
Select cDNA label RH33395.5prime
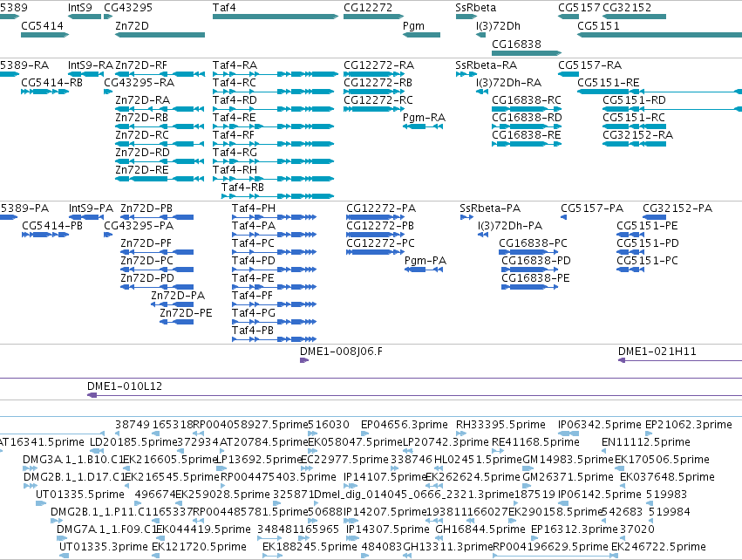pyautogui.click(x=500, y=425)
